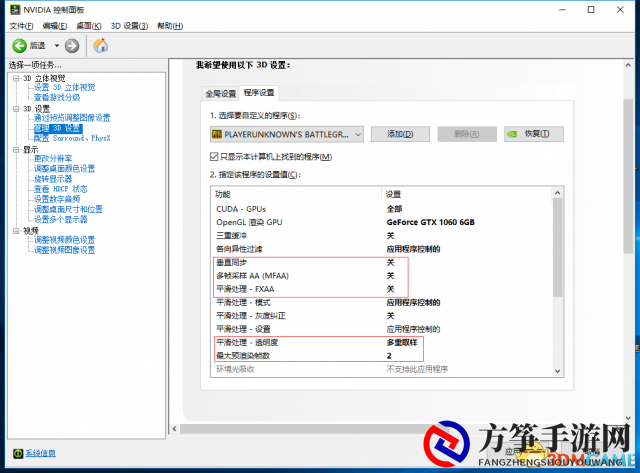Open 旋转显示器 task
Viewport: 640px width, 473px height.
[x=53, y=179]
